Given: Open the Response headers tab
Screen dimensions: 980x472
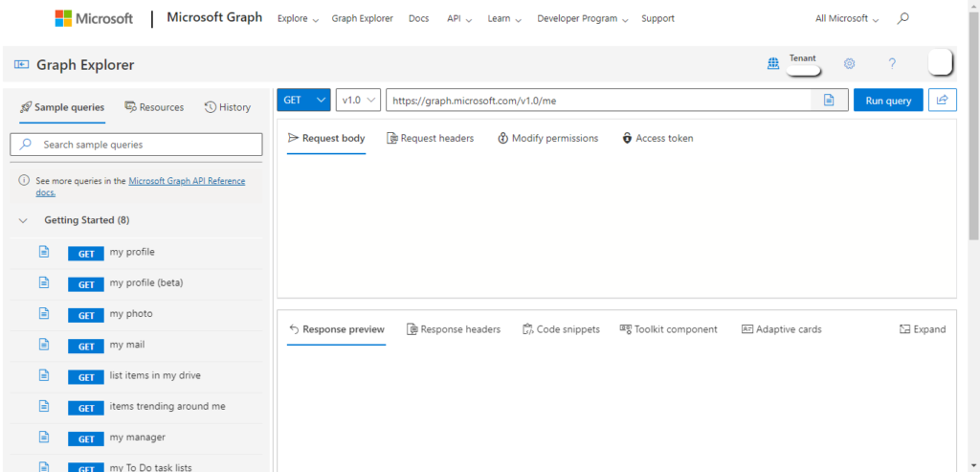Looking at the screenshot, I should (453, 329).
